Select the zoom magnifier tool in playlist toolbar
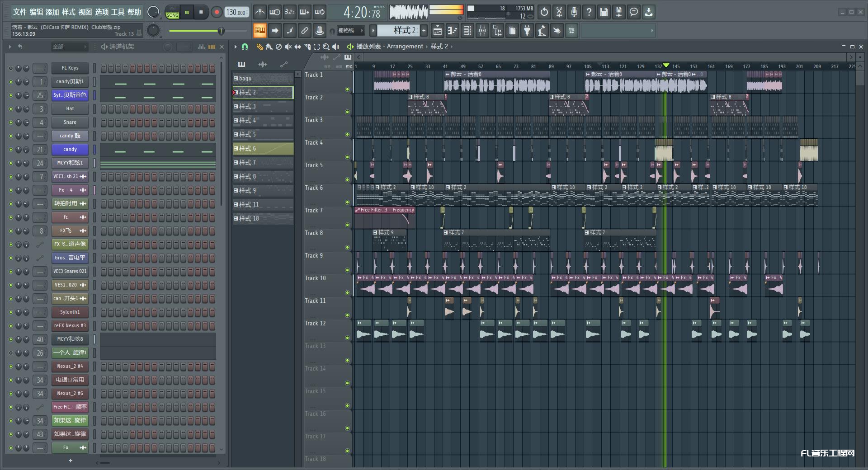The height and width of the screenshot is (470, 868). pos(326,47)
